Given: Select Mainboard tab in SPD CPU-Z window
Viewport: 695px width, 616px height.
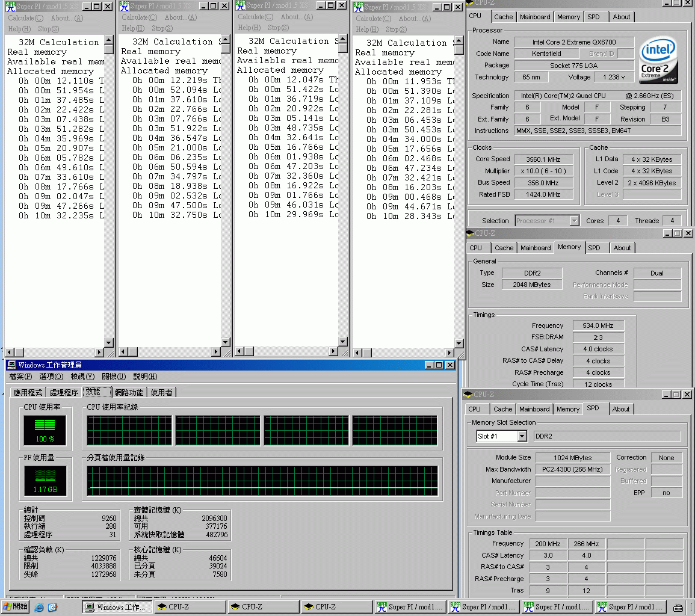Looking at the screenshot, I should pyautogui.click(x=534, y=409).
